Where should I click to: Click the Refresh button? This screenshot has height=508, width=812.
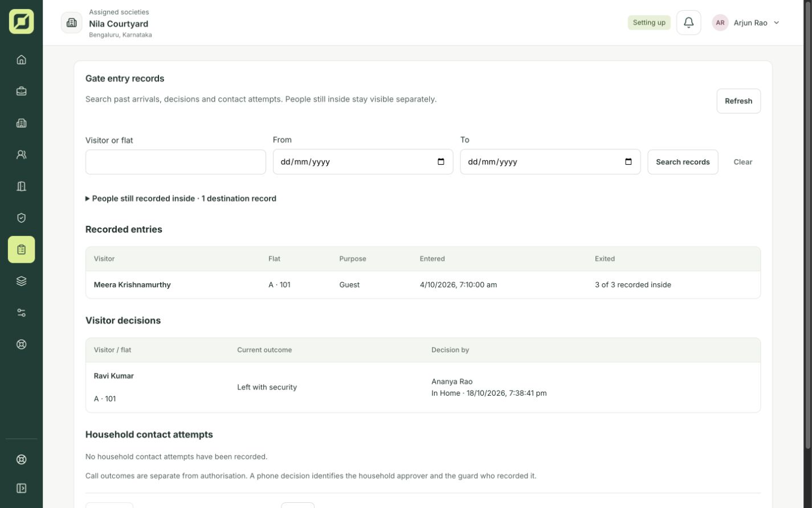coord(738,101)
